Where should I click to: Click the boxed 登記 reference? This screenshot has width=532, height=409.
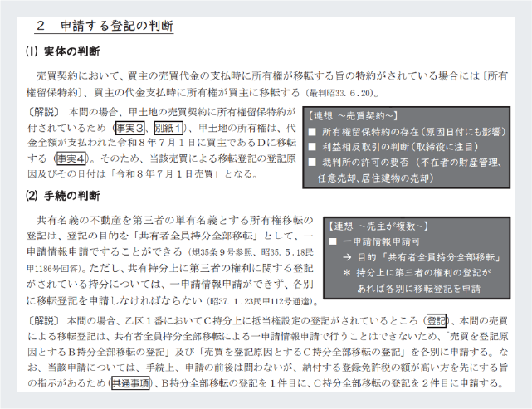coord(437,320)
